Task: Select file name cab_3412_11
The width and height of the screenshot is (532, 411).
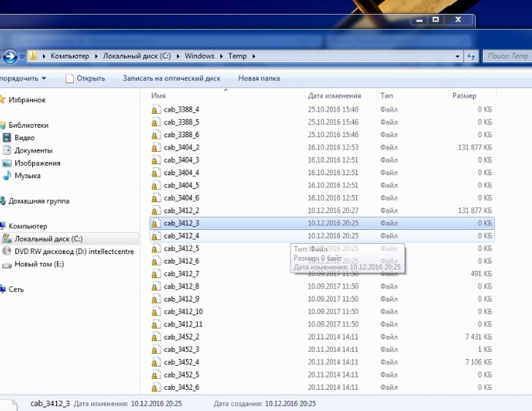Action: tap(183, 324)
